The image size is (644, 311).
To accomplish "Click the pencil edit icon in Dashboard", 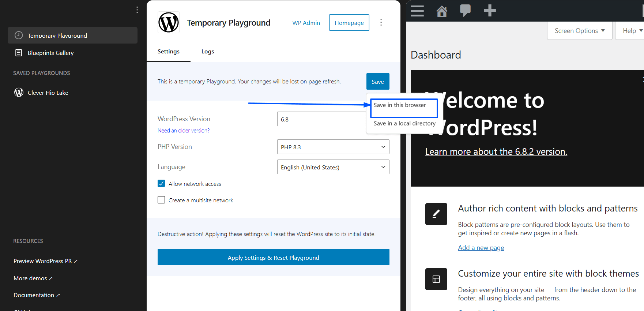I will pos(436,214).
